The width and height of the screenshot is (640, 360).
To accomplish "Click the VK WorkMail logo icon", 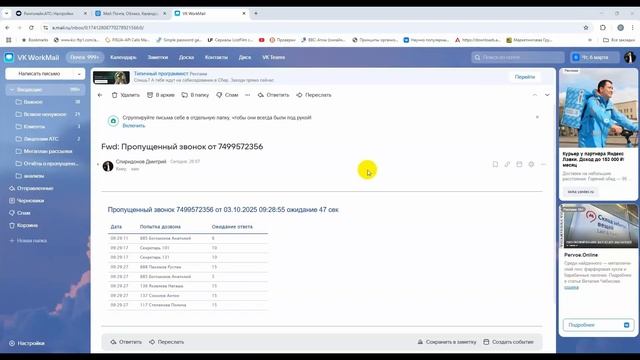I will [9, 58].
